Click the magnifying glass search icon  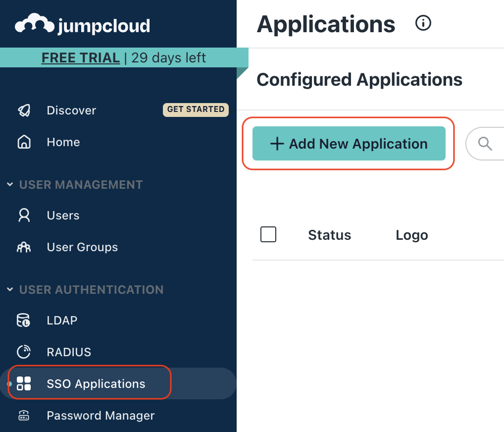click(x=485, y=144)
